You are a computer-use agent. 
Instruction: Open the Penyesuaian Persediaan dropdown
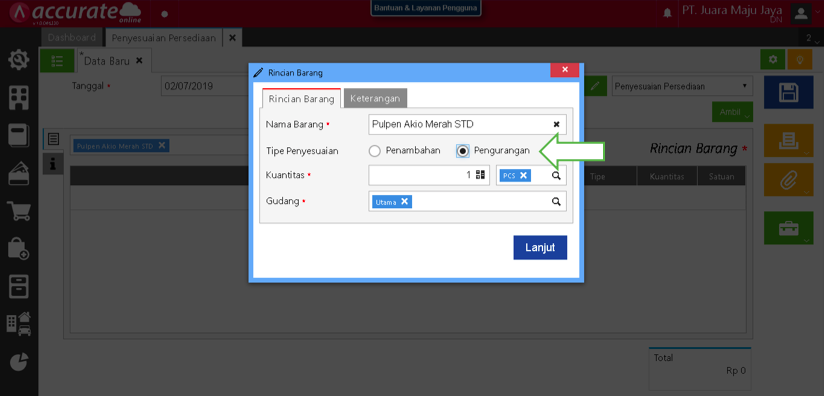pyautogui.click(x=682, y=86)
